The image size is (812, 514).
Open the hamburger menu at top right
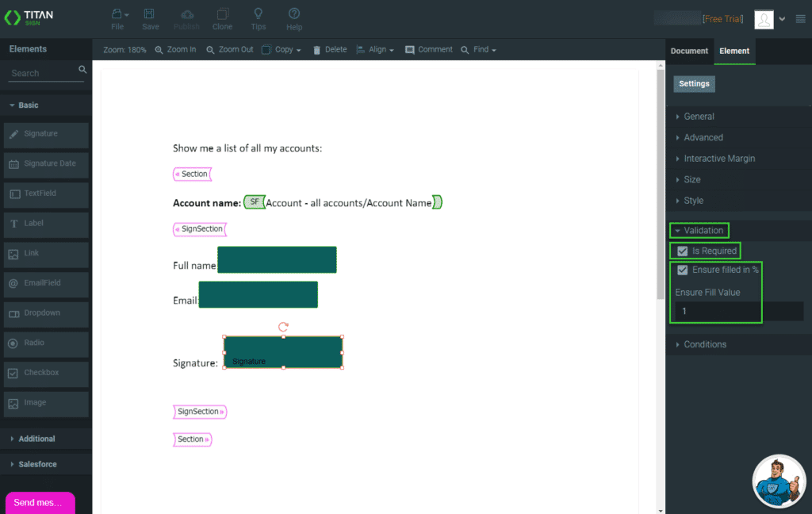800,19
